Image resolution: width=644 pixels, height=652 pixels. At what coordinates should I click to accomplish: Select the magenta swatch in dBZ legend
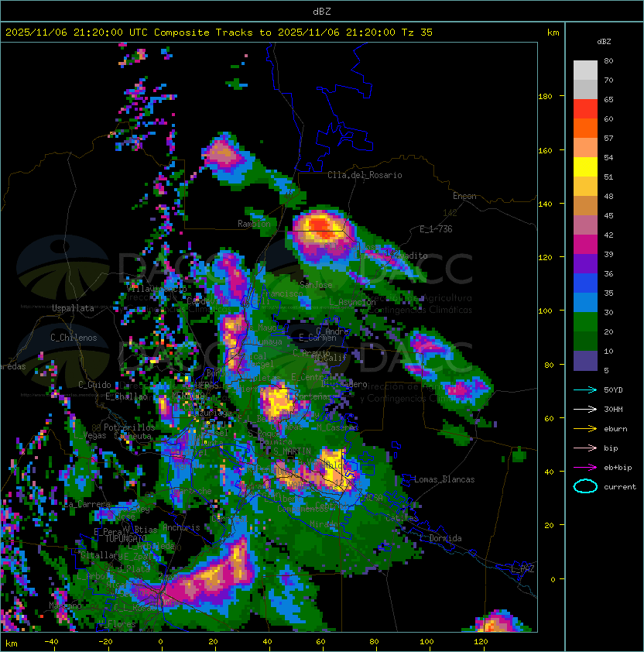coord(585,245)
